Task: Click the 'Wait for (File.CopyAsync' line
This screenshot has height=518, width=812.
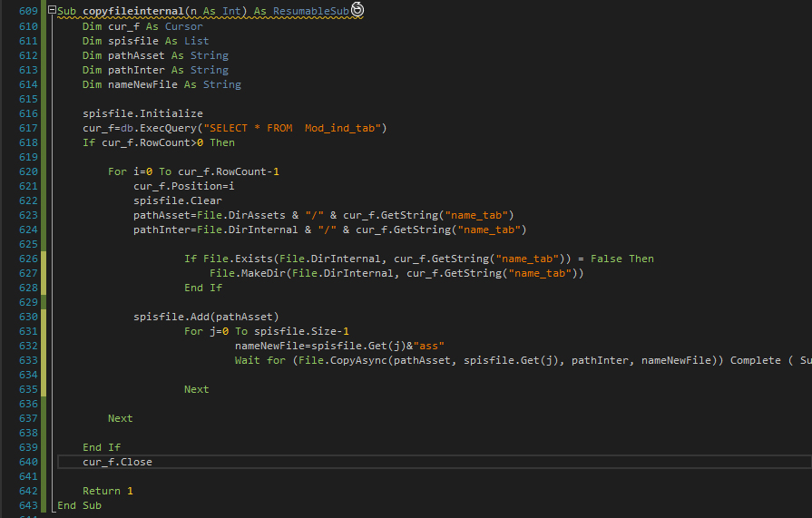Action: (523, 360)
